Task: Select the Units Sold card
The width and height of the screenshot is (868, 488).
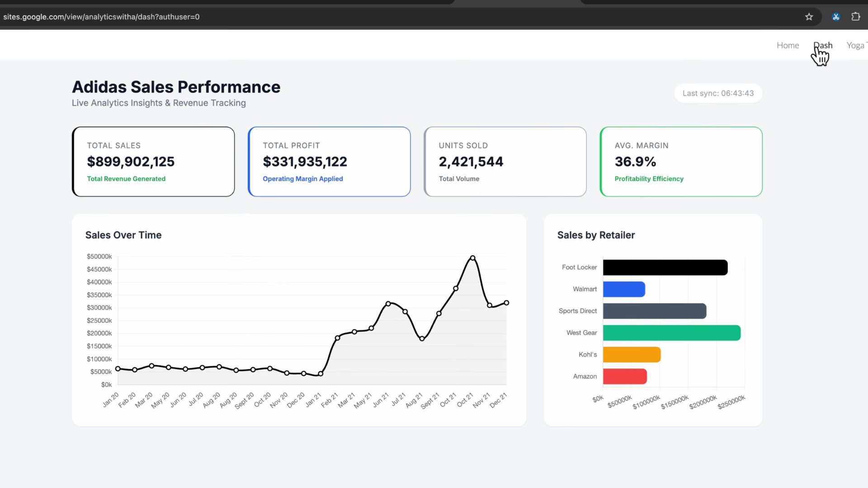Action: coord(505,162)
